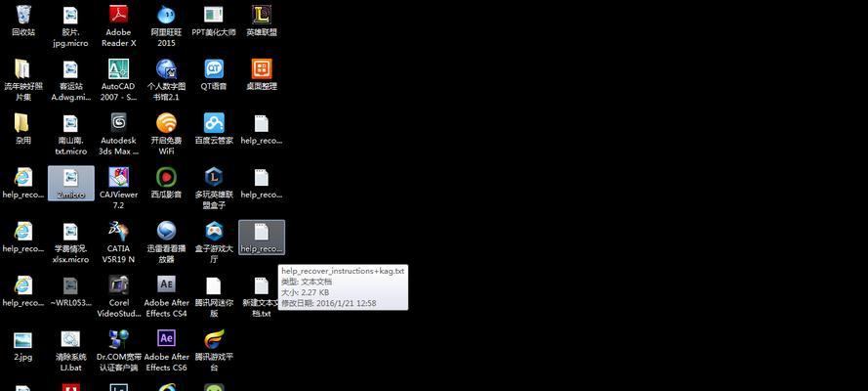Viewport: 868px width, 391px height.
Task: Select help_reco text file beside 百度云管家
Action: pyautogui.click(x=262, y=129)
